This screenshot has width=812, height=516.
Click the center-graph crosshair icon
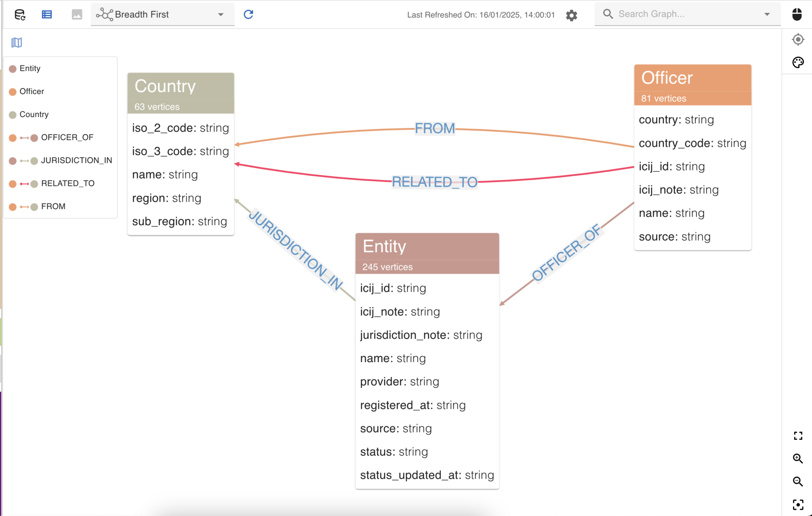[798, 39]
